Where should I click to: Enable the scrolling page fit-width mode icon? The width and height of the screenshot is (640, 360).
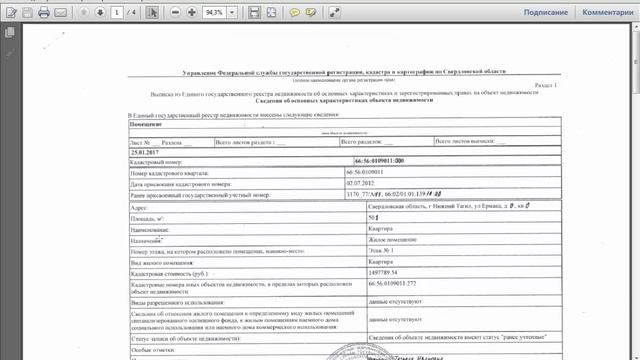[254, 13]
